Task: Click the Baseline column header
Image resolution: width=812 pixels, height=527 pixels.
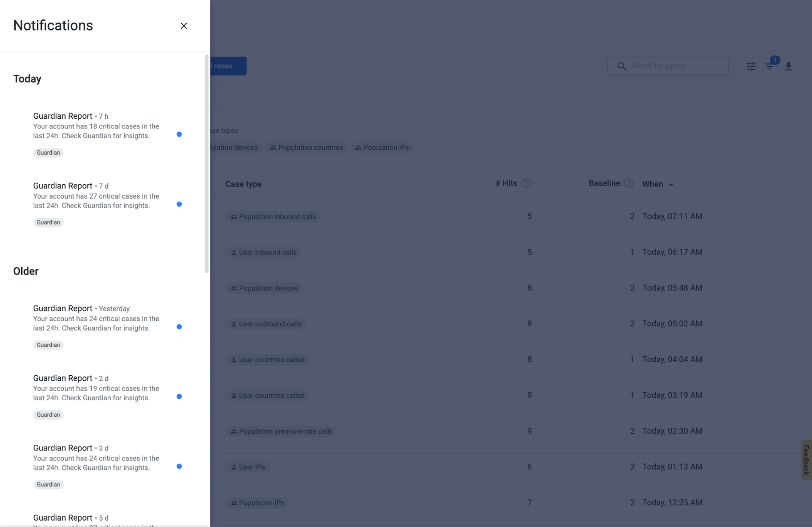Action: pyautogui.click(x=604, y=183)
